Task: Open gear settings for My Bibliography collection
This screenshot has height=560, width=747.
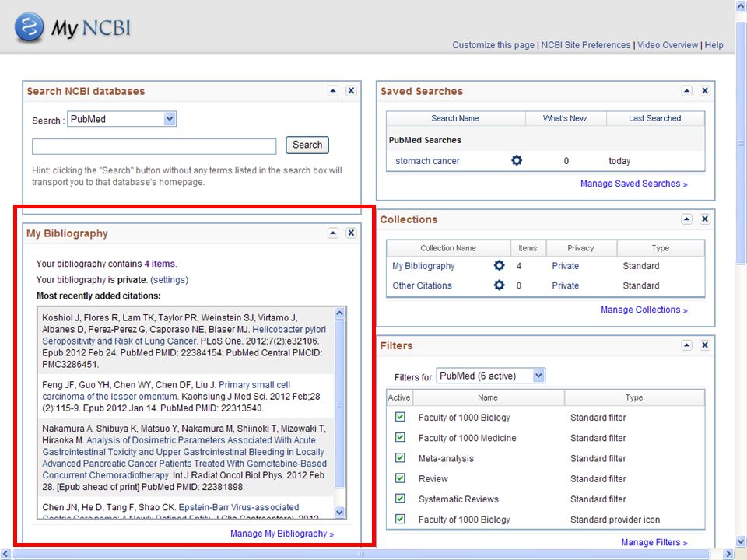Action: pos(499,265)
